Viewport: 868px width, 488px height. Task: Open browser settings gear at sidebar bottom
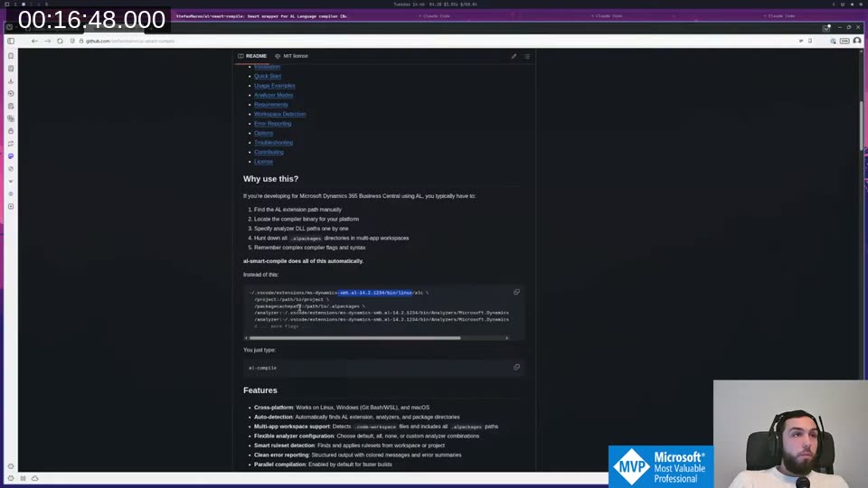coord(11,466)
